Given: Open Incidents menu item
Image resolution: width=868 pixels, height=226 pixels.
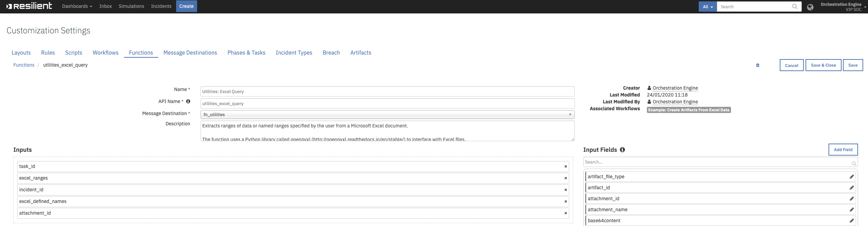Looking at the screenshot, I should click(161, 6).
